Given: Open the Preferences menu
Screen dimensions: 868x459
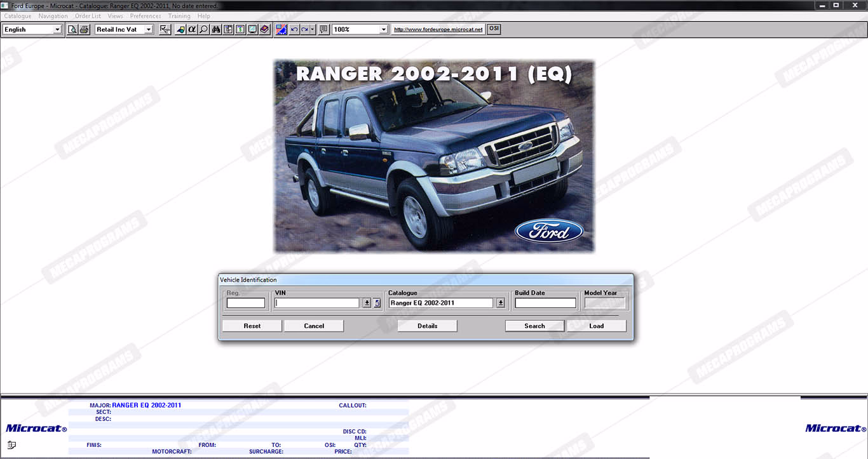Looking at the screenshot, I should coord(146,16).
